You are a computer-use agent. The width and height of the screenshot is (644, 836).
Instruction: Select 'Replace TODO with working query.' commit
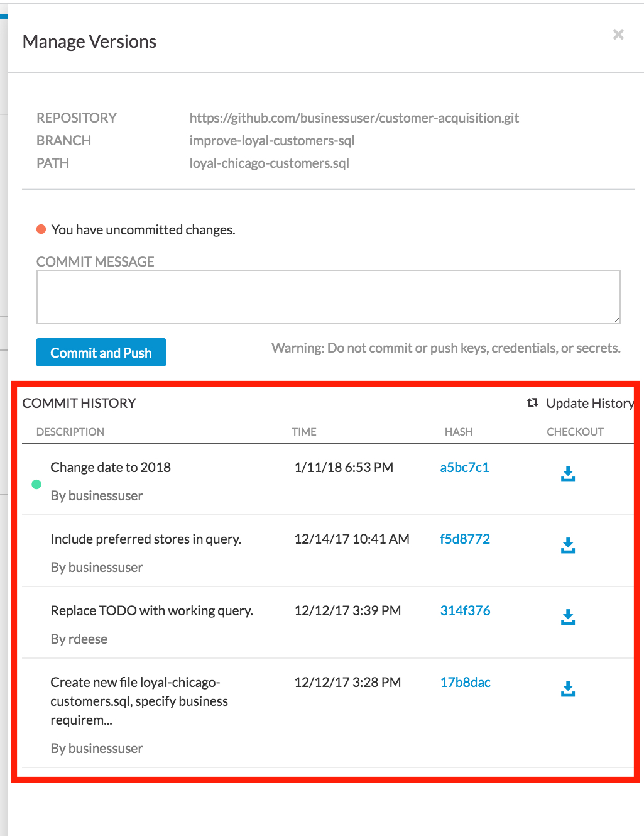151,611
